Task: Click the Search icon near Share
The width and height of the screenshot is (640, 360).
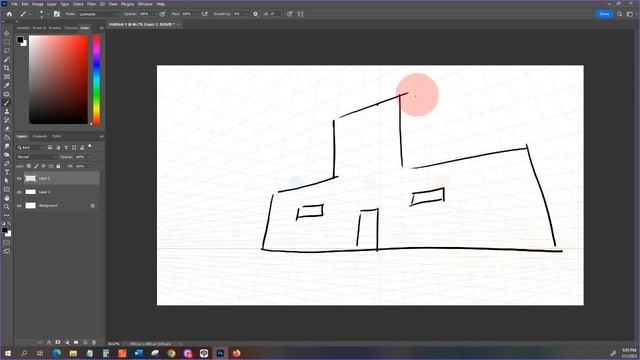Action: 620,14
